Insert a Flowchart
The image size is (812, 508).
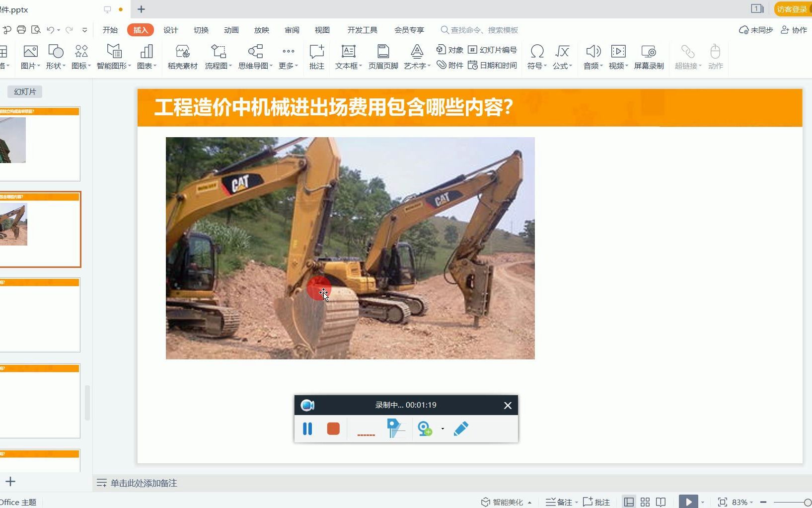click(x=218, y=57)
